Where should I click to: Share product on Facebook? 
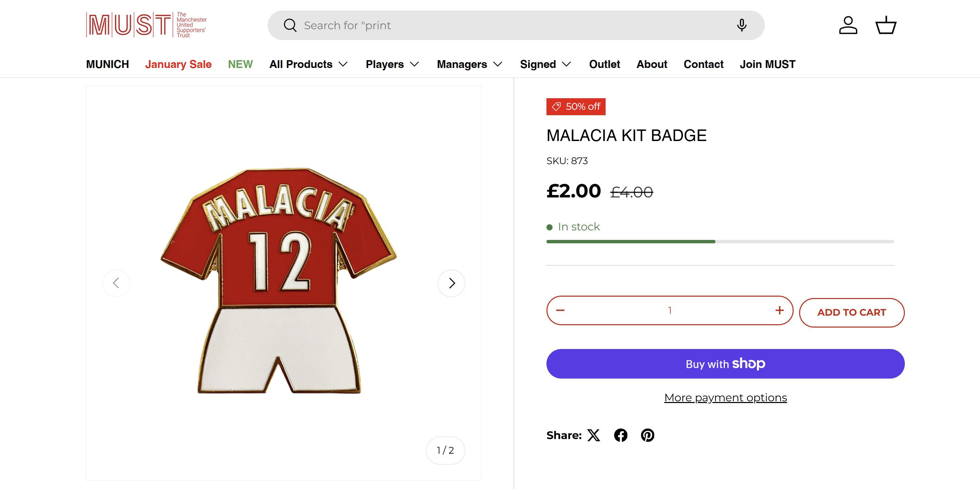[621, 435]
